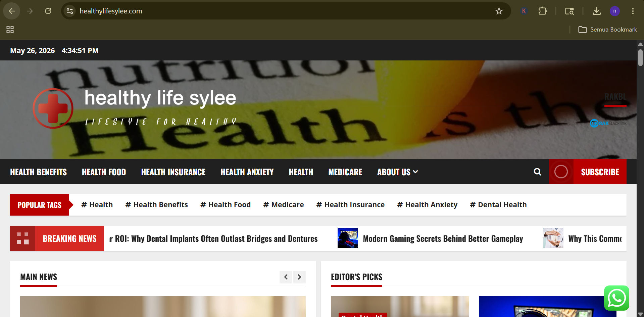The width and height of the screenshot is (644, 317).
Task: Open the healthy life sylee site title
Action: (160, 98)
